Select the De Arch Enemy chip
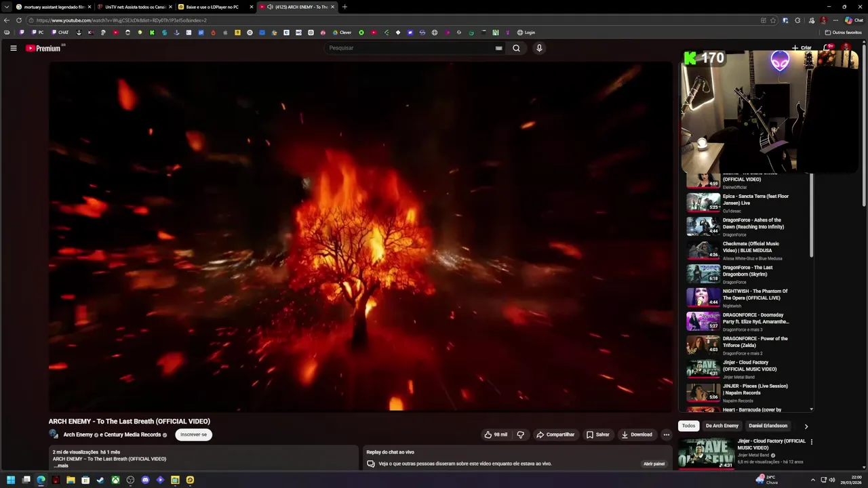This screenshot has width=868, height=488. coord(722,426)
